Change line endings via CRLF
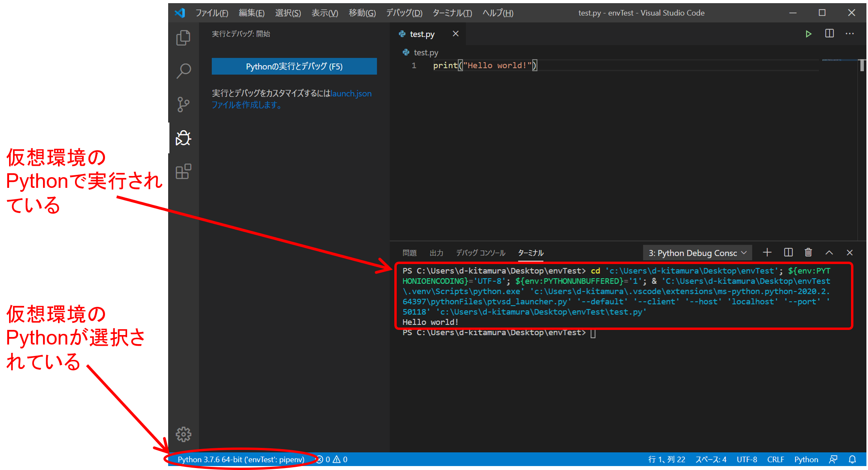Viewport: 868px width, 470px height. (775, 459)
